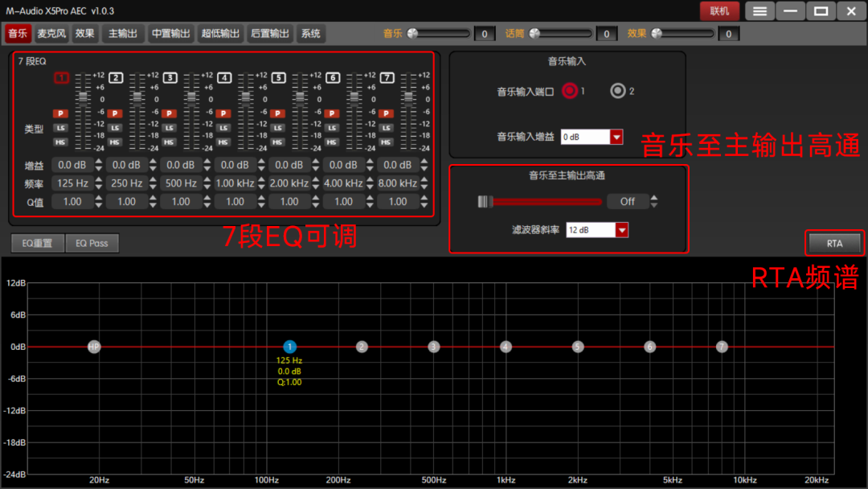Viewport: 868px width, 489px height.
Task: Select EQ band 3 button
Action: click(170, 77)
